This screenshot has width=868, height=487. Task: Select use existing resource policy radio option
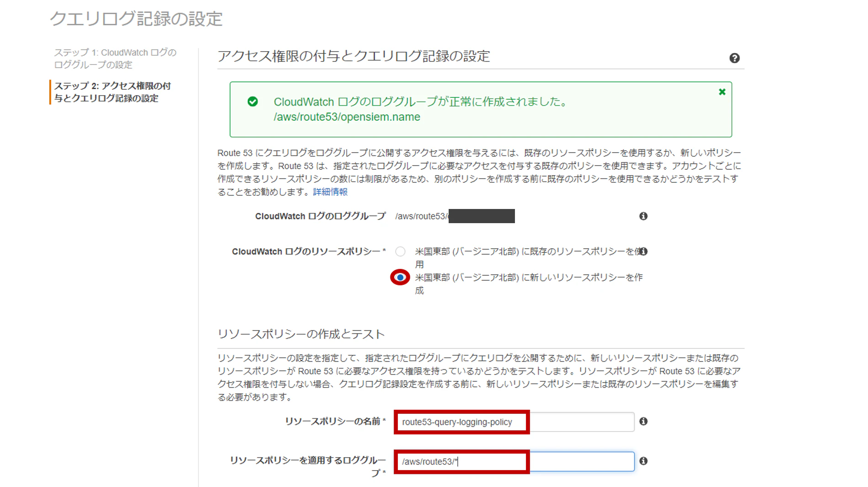[x=401, y=252]
